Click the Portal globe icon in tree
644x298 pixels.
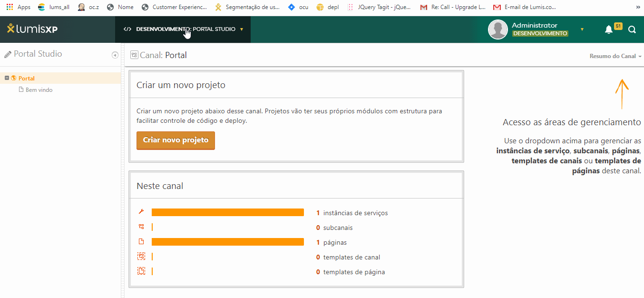point(14,78)
